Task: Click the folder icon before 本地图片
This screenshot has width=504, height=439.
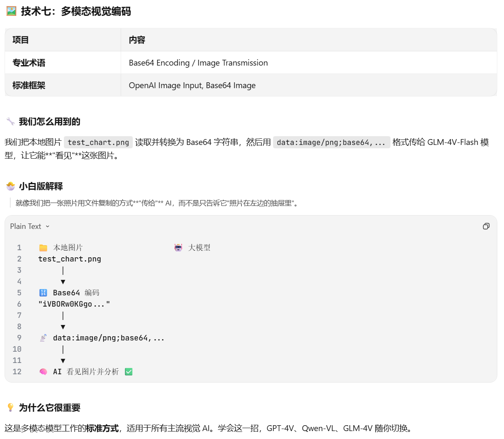Action: coord(43,248)
